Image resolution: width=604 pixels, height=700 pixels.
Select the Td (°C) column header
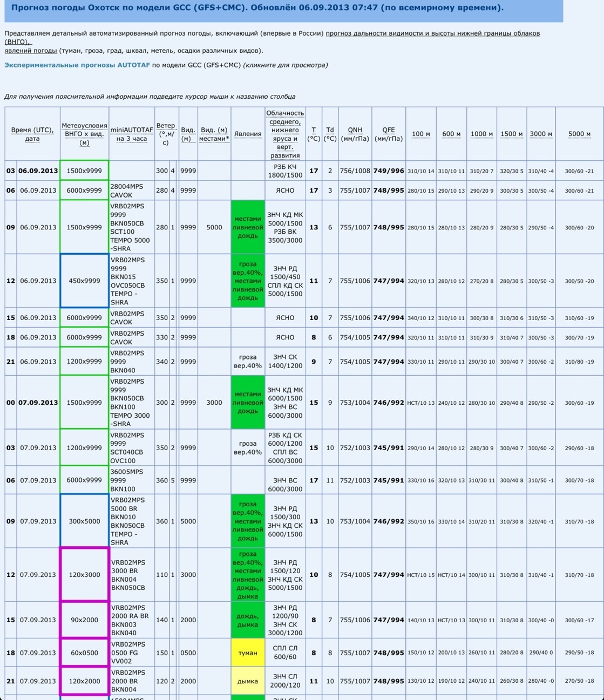(330, 134)
